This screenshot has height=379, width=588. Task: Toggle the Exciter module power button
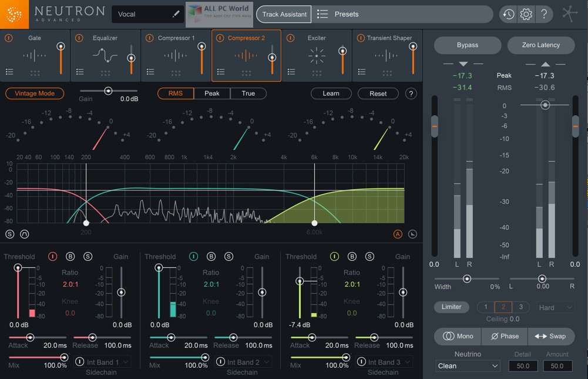point(291,38)
